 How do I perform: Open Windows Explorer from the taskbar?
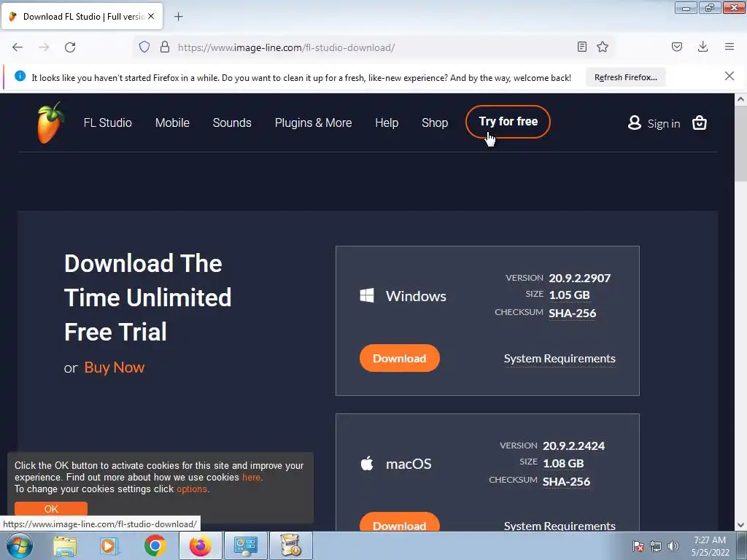(65, 545)
